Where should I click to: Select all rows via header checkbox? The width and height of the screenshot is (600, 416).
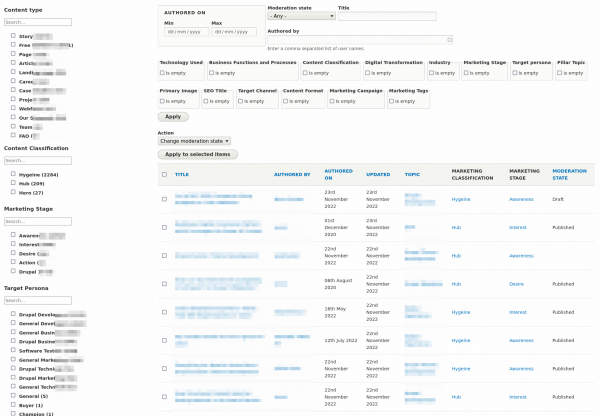164,174
